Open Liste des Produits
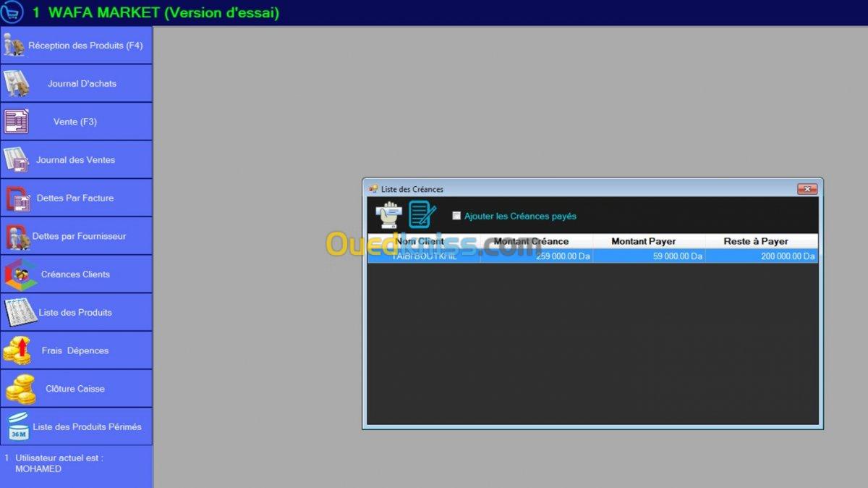This screenshot has width=868, height=488. click(76, 312)
